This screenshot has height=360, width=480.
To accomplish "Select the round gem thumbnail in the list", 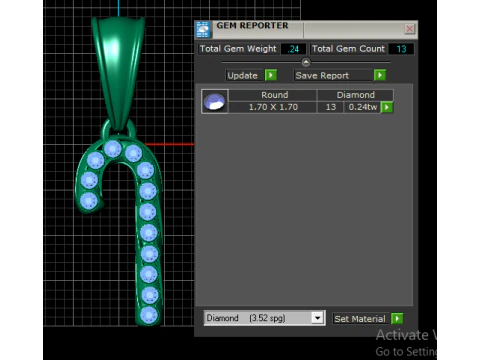I will (x=215, y=101).
